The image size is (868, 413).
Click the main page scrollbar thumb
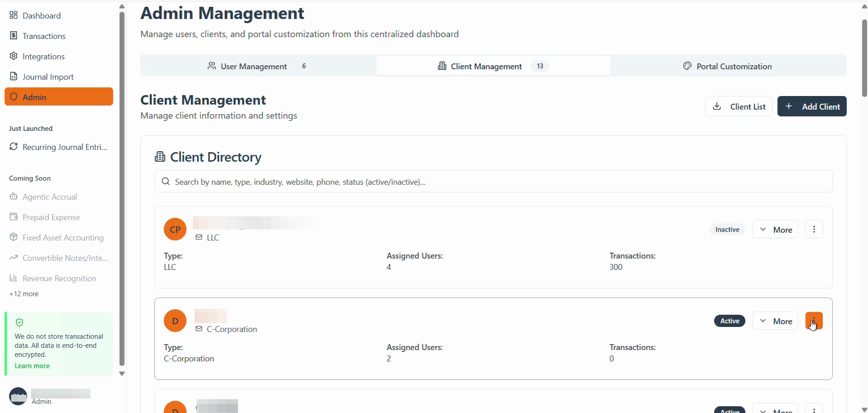[x=864, y=58]
